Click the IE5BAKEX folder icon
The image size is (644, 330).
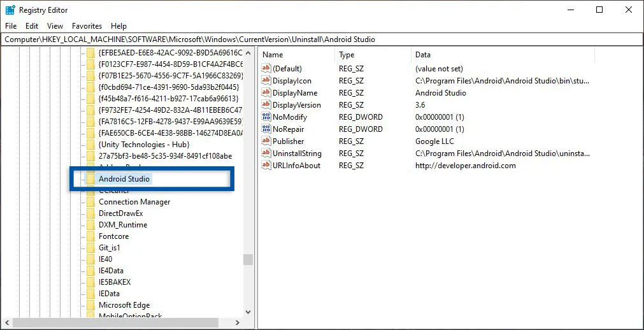coord(90,282)
